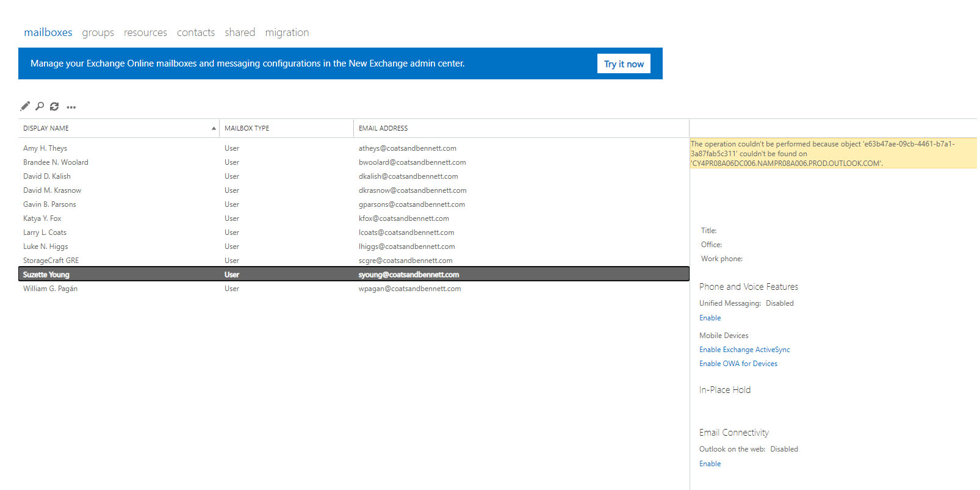Image resolution: width=980 pixels, height=490 pixels.
Task: Click the search magnifier icon
Action: (x=40, y=106)
